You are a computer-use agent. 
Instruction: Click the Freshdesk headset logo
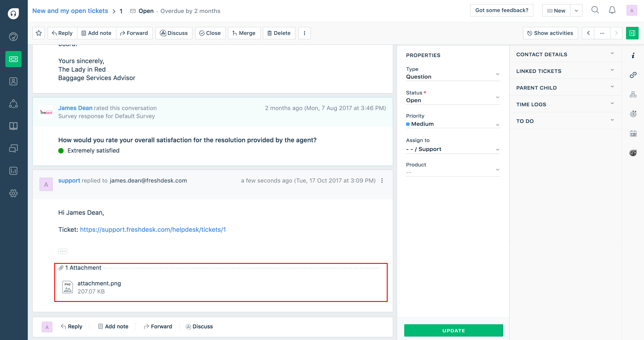(13, 13)
